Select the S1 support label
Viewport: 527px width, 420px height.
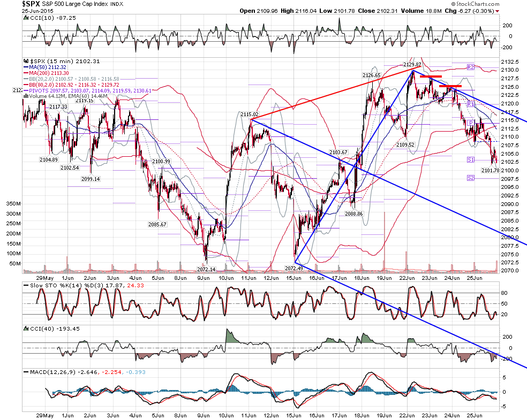pyautogui.click(x=471, y=160)
